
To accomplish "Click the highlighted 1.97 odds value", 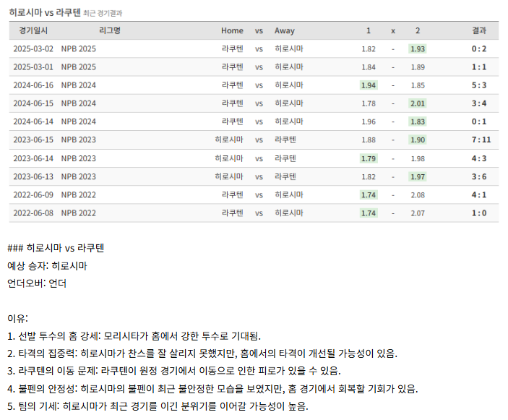I will [418, 176].
